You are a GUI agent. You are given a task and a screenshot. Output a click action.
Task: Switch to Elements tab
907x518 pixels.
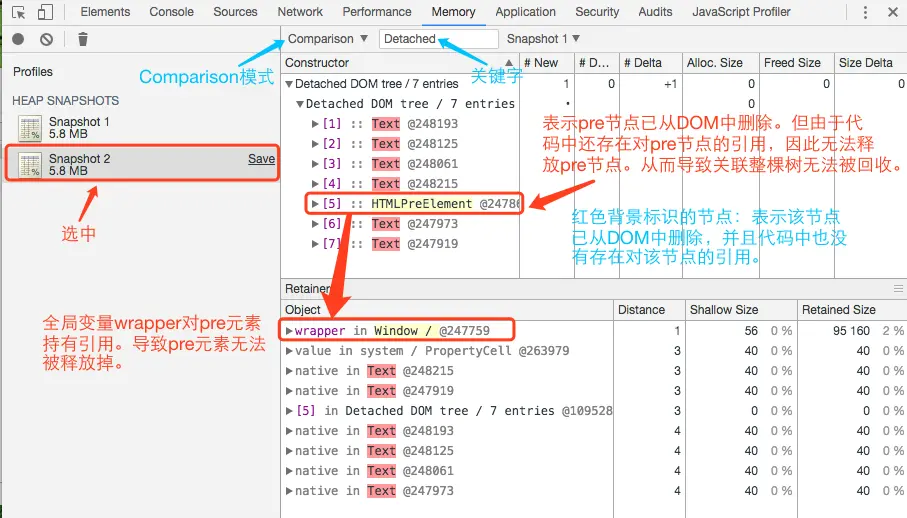point(105,12)
